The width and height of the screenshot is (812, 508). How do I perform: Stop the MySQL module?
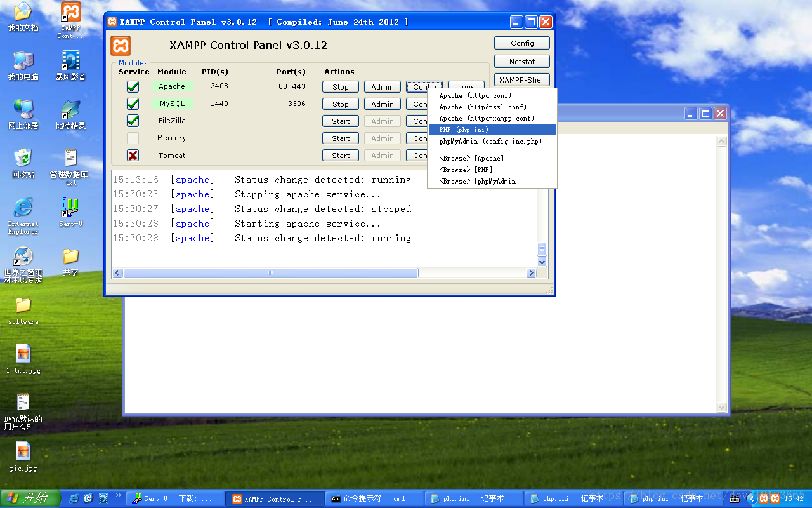point(341,104)
